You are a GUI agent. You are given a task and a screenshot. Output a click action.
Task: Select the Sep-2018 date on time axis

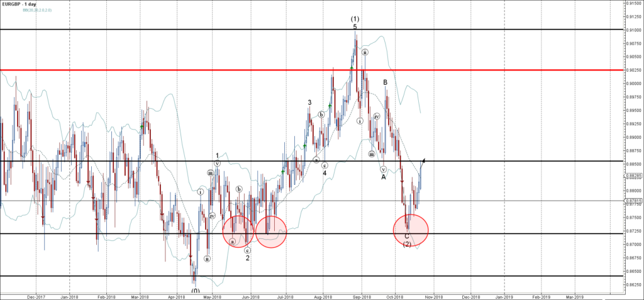pyautogui.click(x=362, y=296)
